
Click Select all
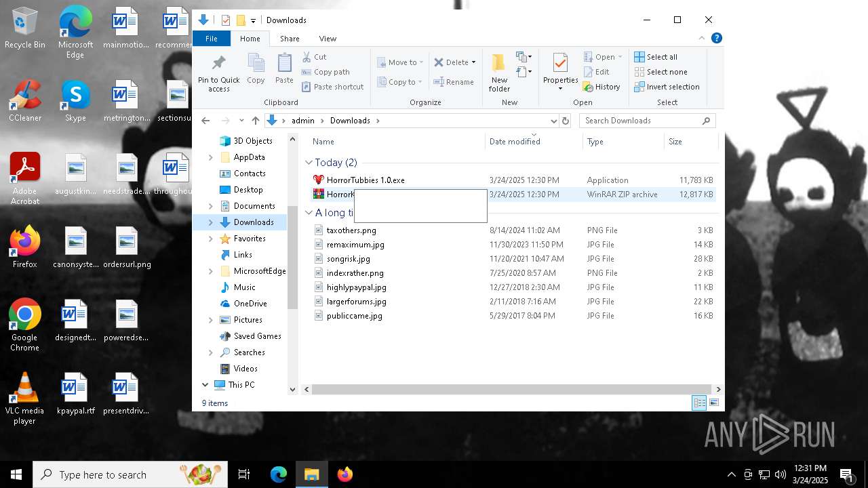point(656,57)
